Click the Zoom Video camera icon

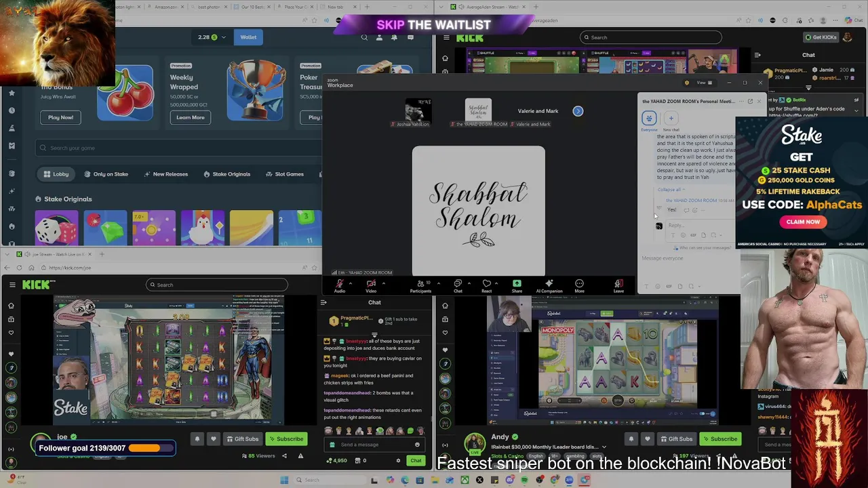[371, 283]
